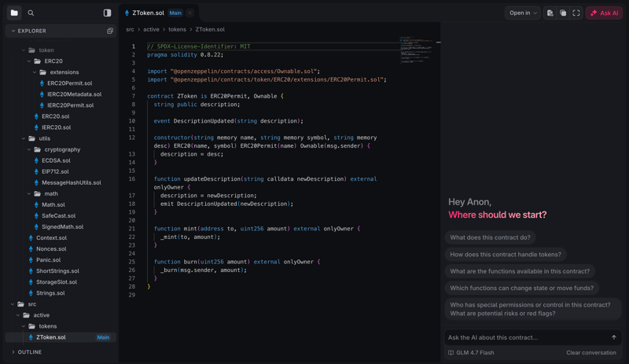Click 'Clear conversation'
This screenshot has height=364, width=629.
[x=591, y=353]
